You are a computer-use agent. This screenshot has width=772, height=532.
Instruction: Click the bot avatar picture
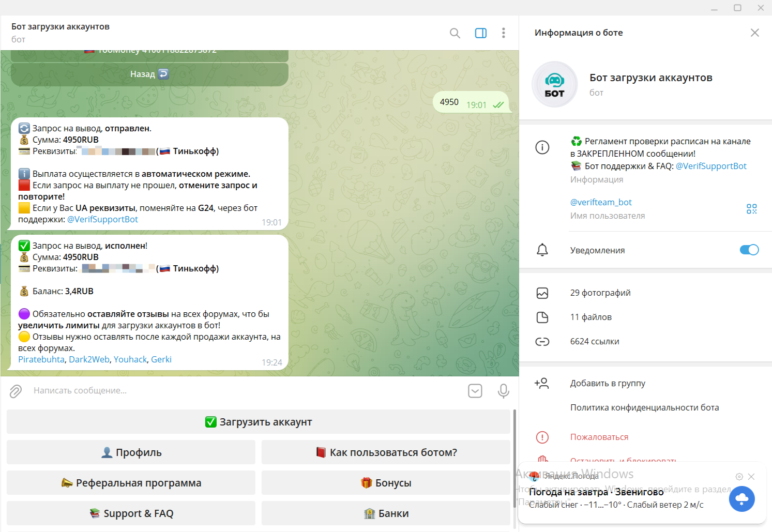(x=554, y=84)
